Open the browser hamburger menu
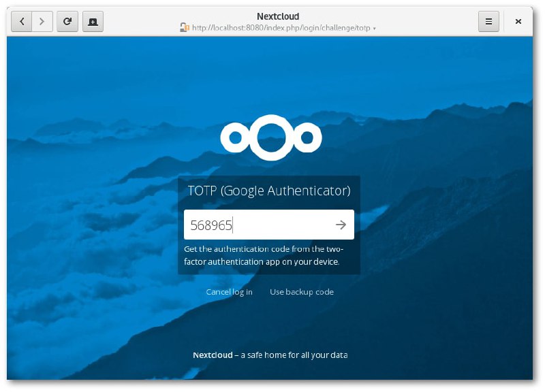Image resolution: width=545 pixels, height=392 pixels. [x=488, y=22]
